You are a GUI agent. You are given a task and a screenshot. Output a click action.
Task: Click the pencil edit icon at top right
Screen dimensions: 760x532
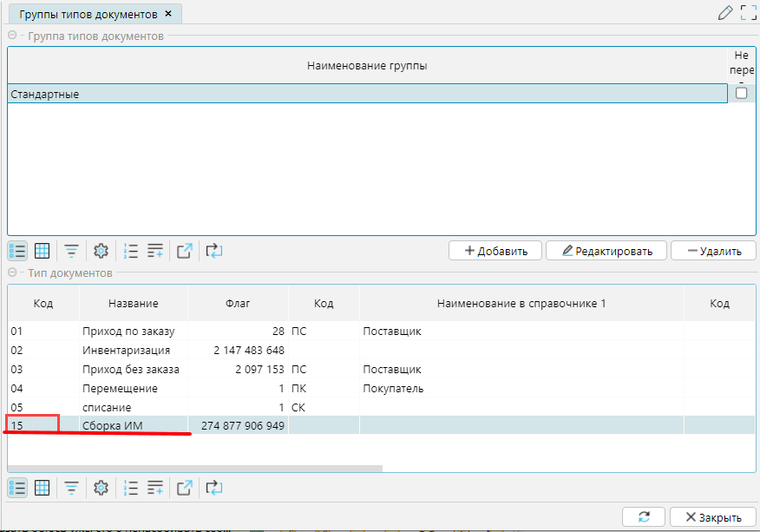[x=725, y=13]
